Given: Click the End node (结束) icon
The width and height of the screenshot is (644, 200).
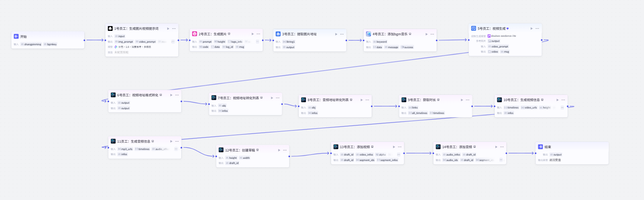Looking at the screenshot, I should (541, 147).
